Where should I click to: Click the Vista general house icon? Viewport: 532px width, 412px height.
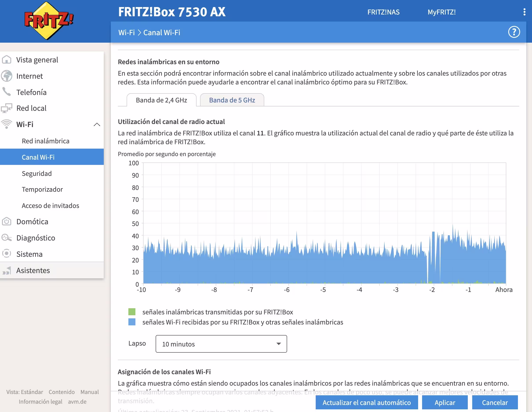(7, 60)
